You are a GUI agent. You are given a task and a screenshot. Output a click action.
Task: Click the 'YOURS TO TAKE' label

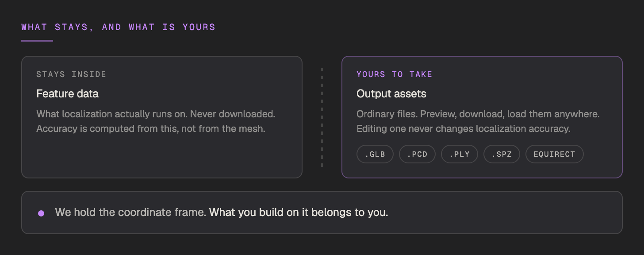(x=395, y=74)
